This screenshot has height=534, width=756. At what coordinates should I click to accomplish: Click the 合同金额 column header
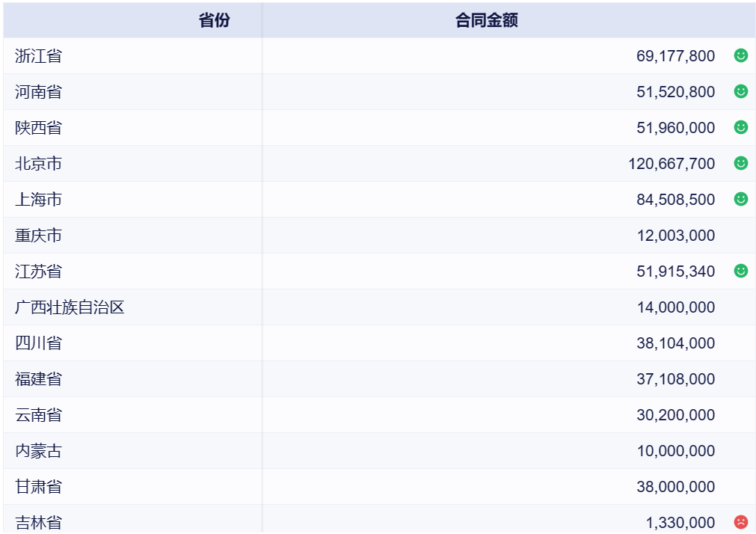click(486, 21)
